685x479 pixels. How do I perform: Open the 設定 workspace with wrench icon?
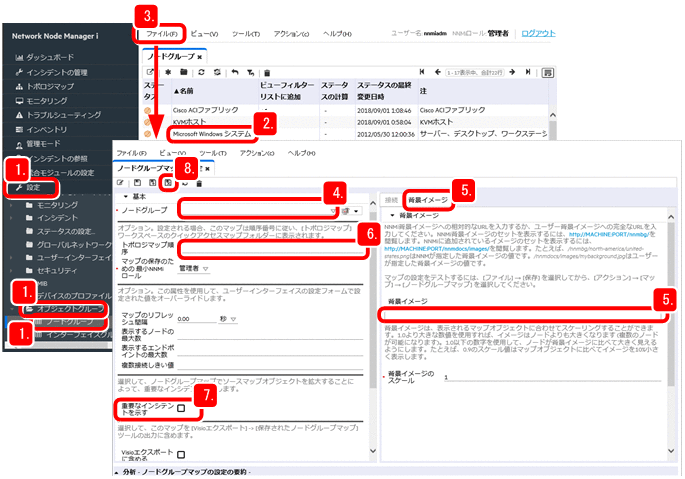28,187
